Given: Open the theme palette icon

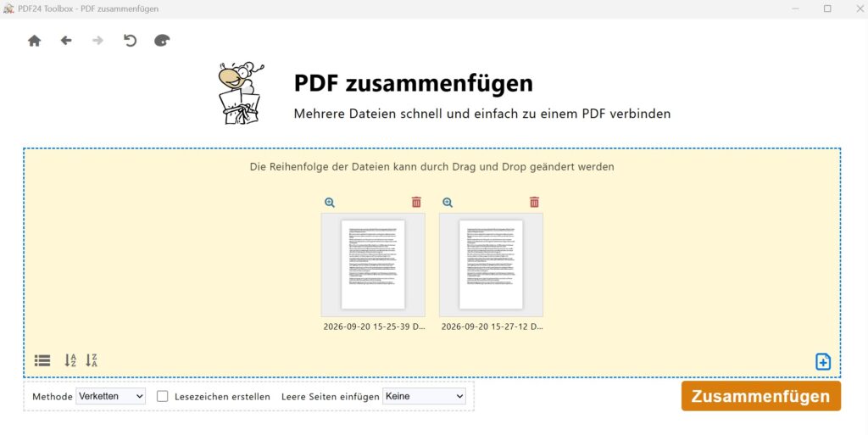Looking at the screenshot, I should pyautogui.click(x=162, y=41).
